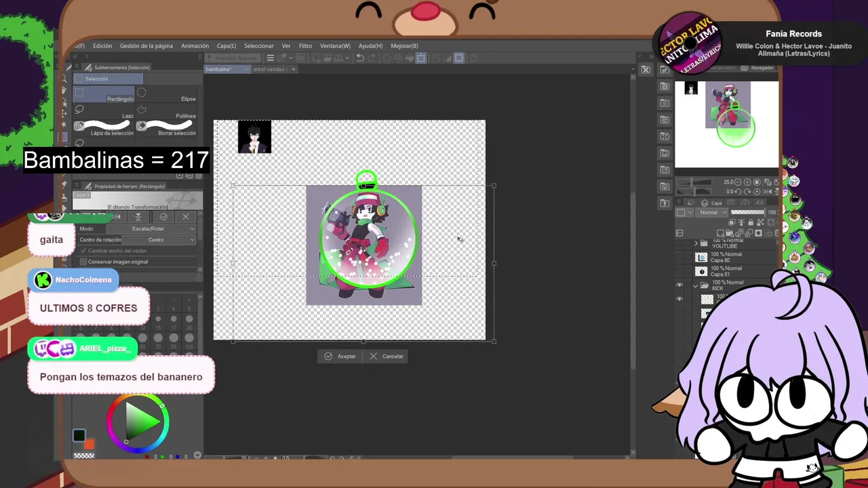The width and height of the screenshot is (868, 488).
Task: Select the Rectángulo selection sub tool
Action: 104,94
